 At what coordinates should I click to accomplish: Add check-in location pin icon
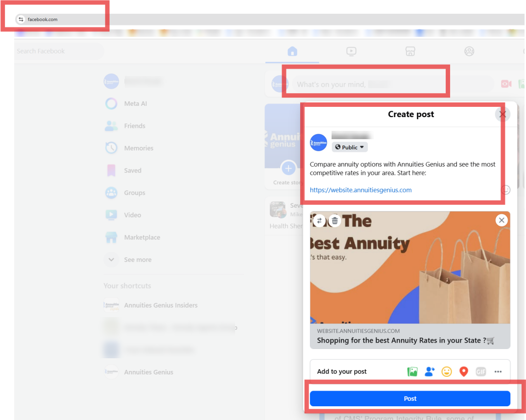coord(464,371)
